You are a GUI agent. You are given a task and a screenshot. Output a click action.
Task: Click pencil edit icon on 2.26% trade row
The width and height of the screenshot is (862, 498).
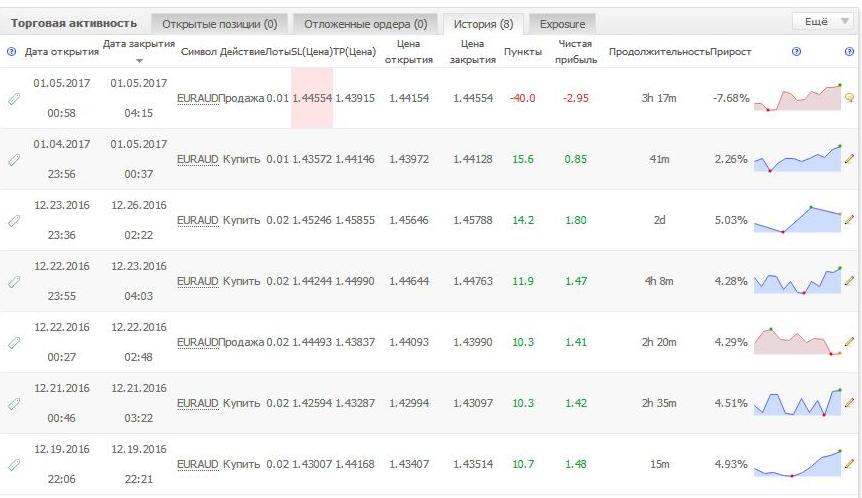[x=849, y=159]
